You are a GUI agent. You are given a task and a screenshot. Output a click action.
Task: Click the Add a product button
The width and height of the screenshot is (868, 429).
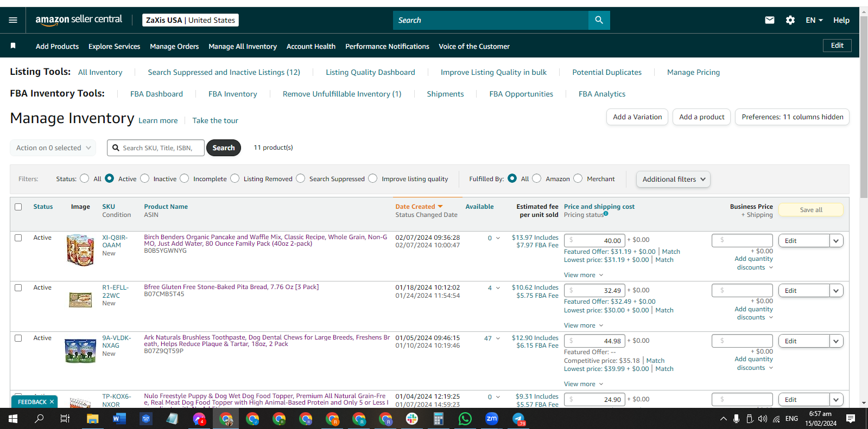coord(702,117)
